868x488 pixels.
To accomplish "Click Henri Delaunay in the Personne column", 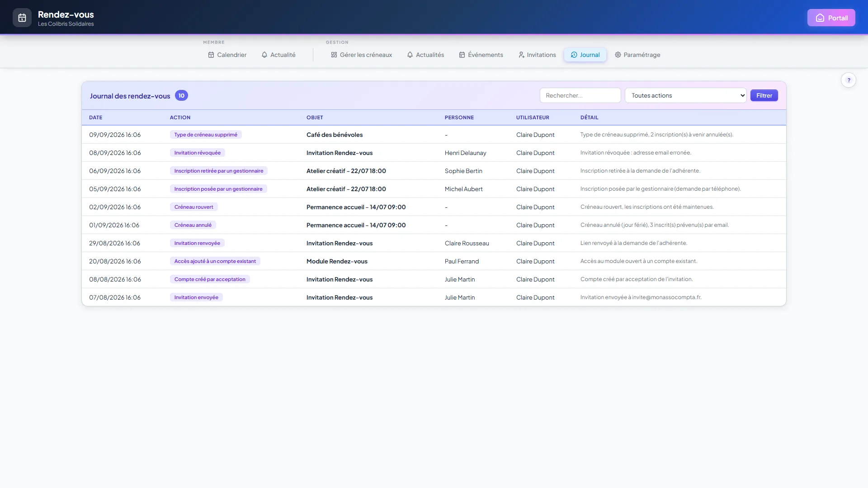I will [466, 153].
